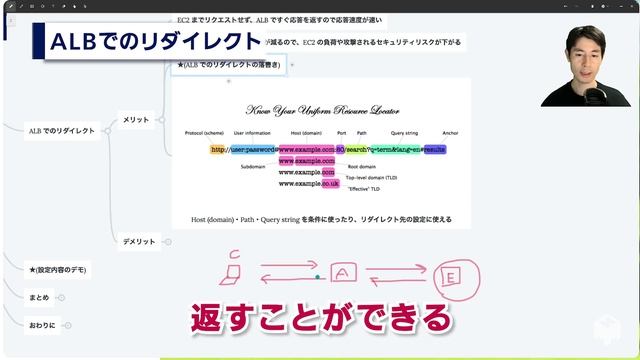
Task: Expand the まとめ node toggle circle
Action: click(x=61, y=298)
